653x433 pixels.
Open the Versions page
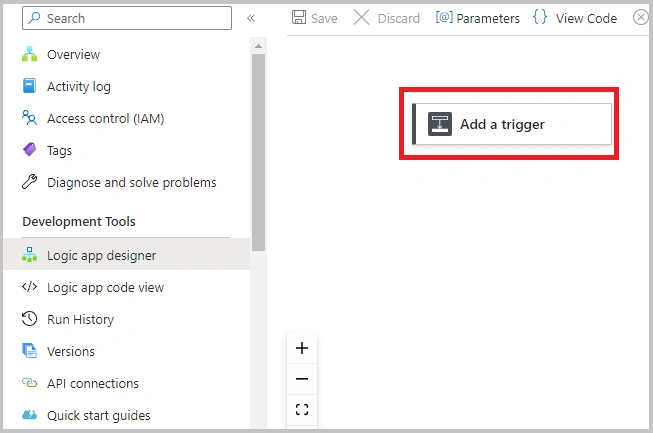click(x=71, y=351)
